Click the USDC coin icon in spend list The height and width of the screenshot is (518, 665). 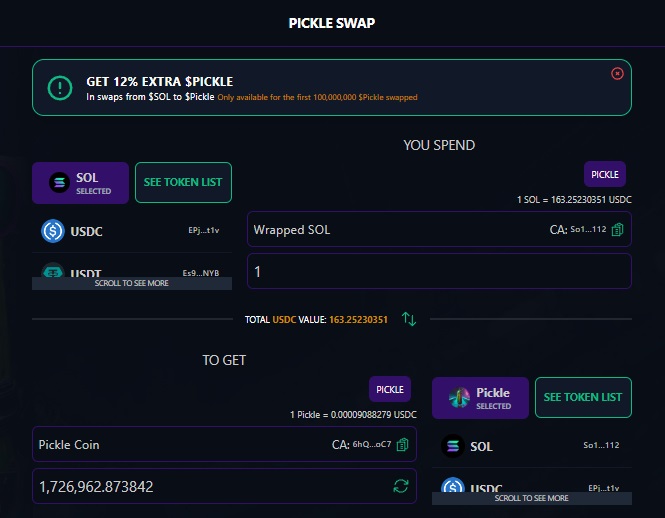pos(53,231)
